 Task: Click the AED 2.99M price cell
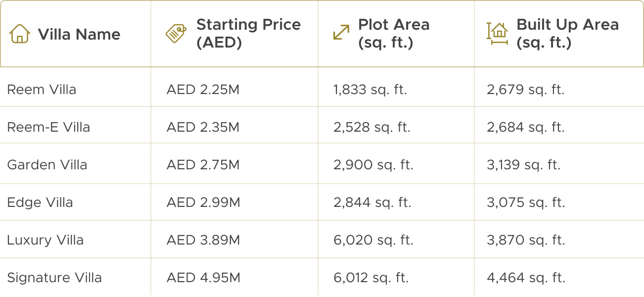point(203,202)
